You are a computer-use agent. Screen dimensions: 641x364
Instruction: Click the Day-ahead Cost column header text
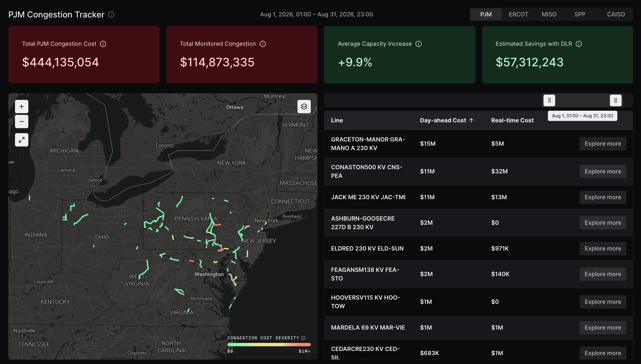(x=443, y=120)
